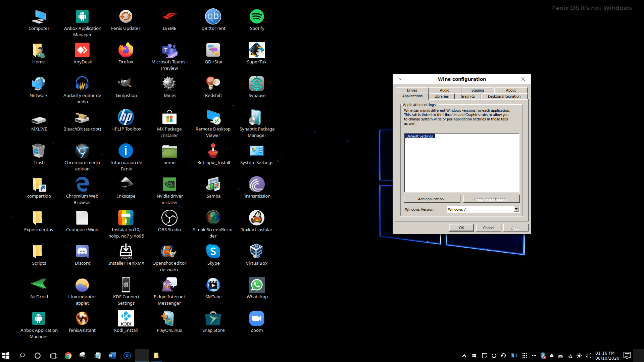Open Discord from the desktop
The height and width of the screenshot is (362, 644).
(82, 251)
